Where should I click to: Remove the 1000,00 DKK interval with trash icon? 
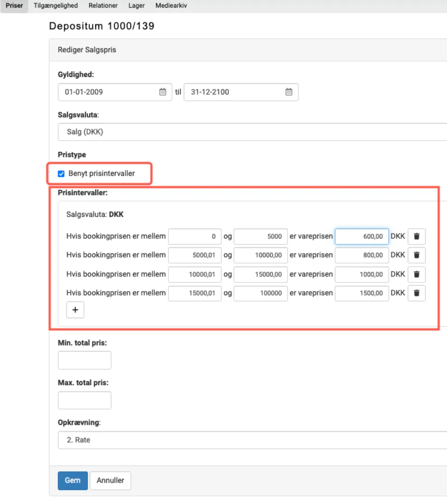pyautogui.click(x=416, y=274)
